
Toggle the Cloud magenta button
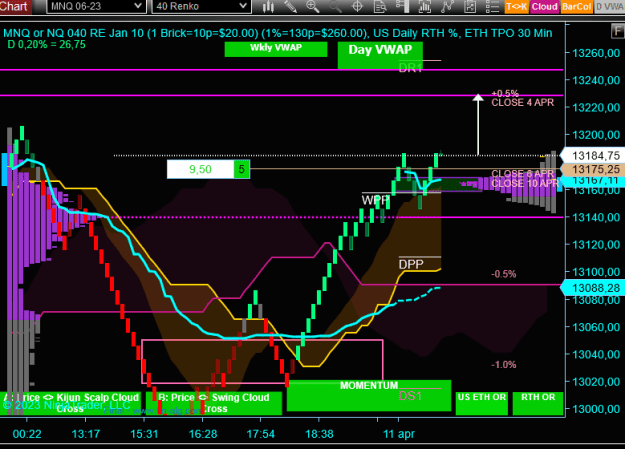coord(544,7)
